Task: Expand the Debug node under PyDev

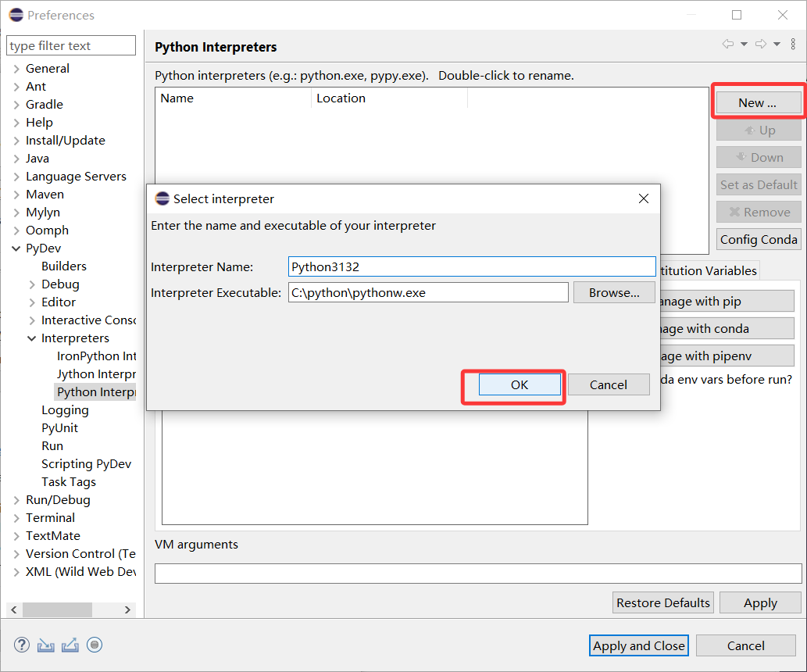Action: tap(32, 284)
